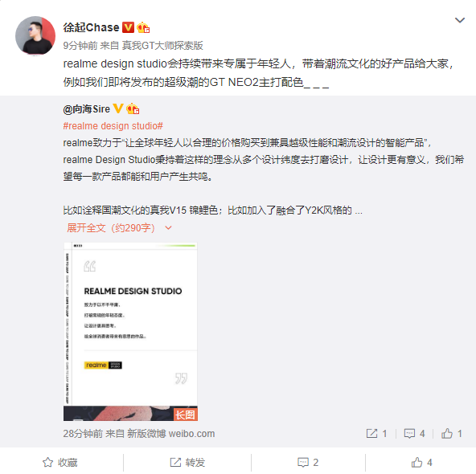476x474 pixels.
Task: Click the chevron after 展开全文 (约290字)
Action: tap(168, 227)
